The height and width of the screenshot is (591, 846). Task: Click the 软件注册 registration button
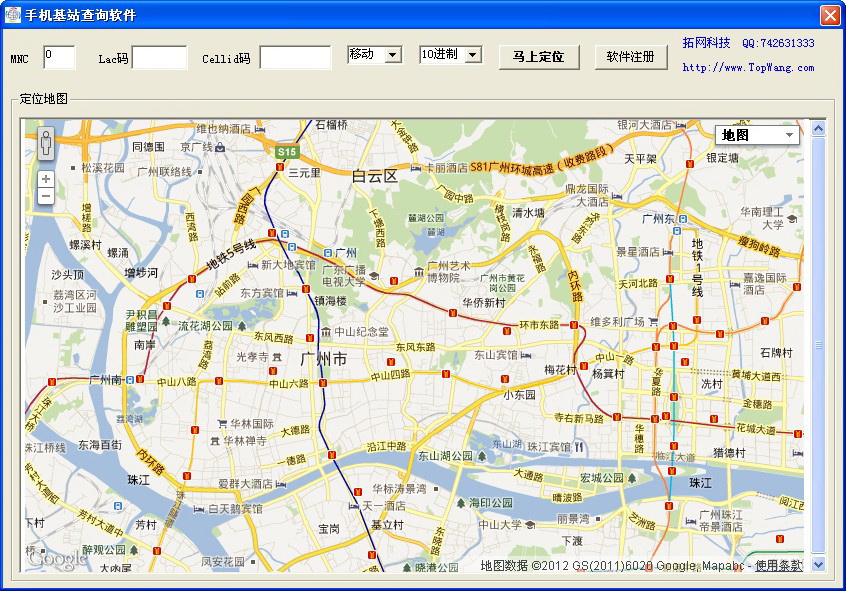point(632,57)
